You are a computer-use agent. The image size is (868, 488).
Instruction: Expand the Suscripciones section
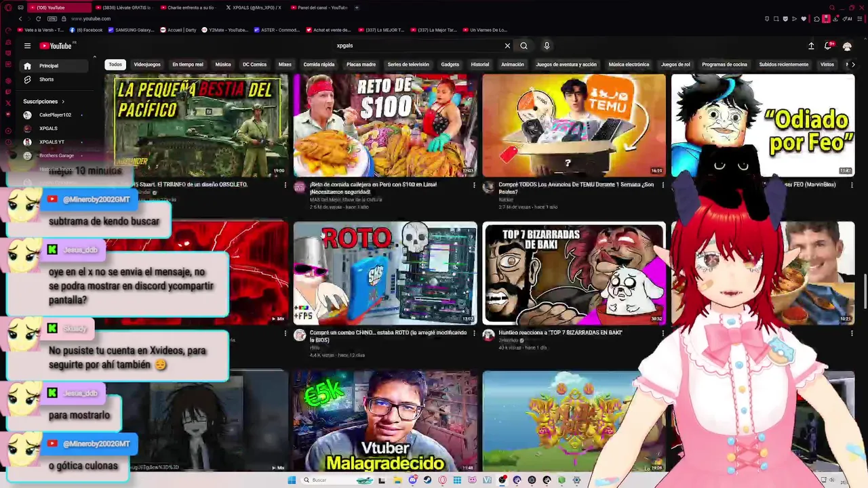pos(44,102)
